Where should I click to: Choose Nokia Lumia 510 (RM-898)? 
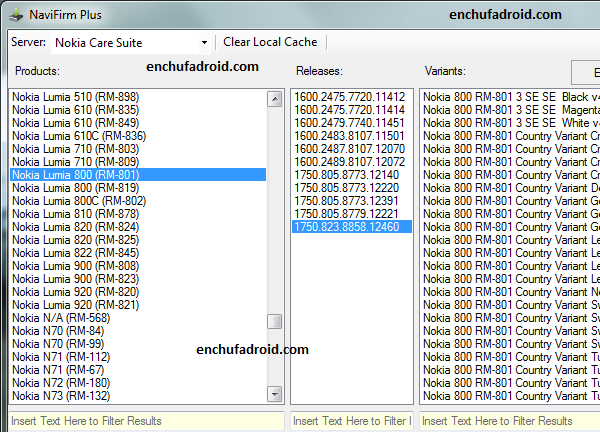[75, 97]
